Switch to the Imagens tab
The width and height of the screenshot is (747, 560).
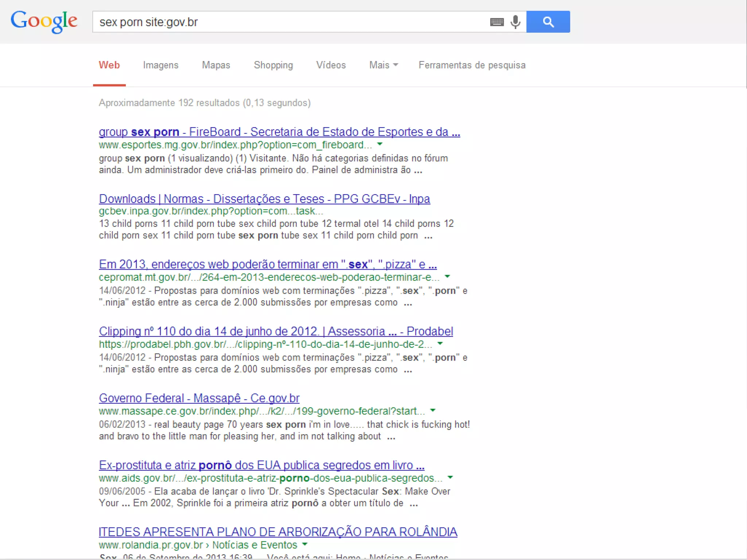pos(160,65)
